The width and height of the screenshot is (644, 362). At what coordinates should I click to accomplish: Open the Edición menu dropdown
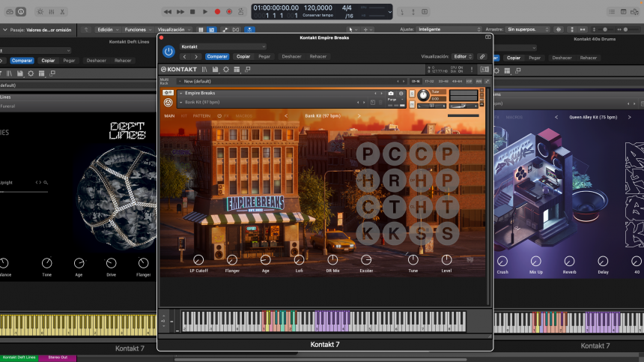[x=108, y=29]
